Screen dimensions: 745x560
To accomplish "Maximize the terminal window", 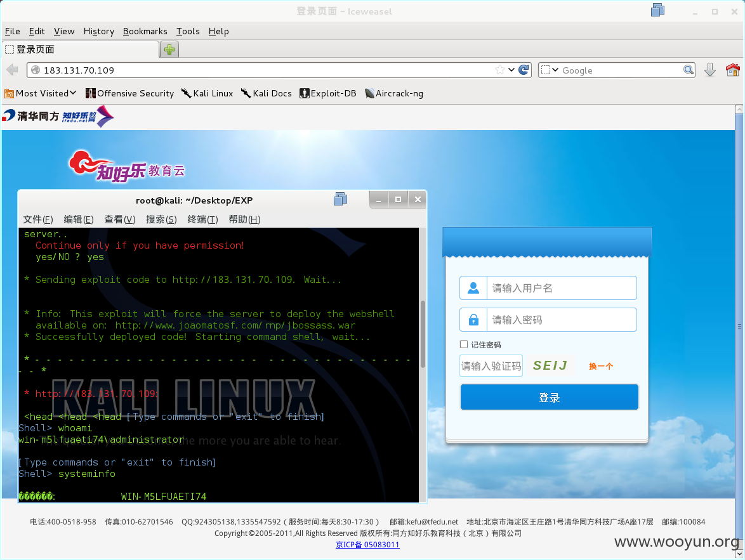I will 398,200.
